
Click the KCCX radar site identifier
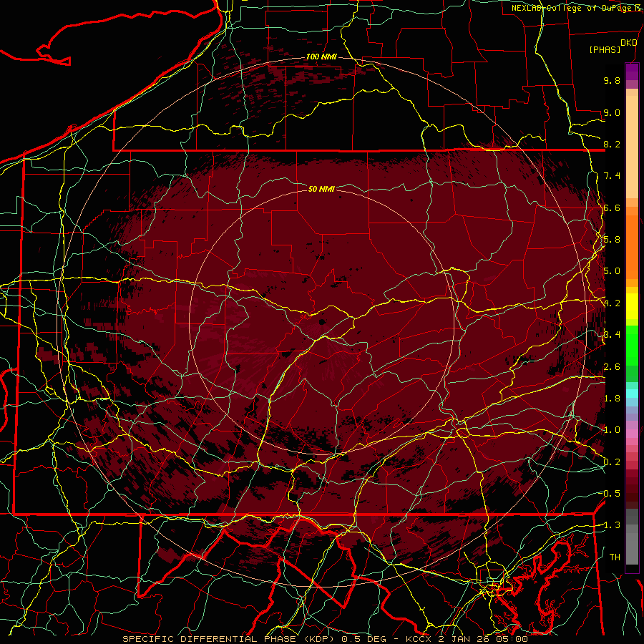419,639
